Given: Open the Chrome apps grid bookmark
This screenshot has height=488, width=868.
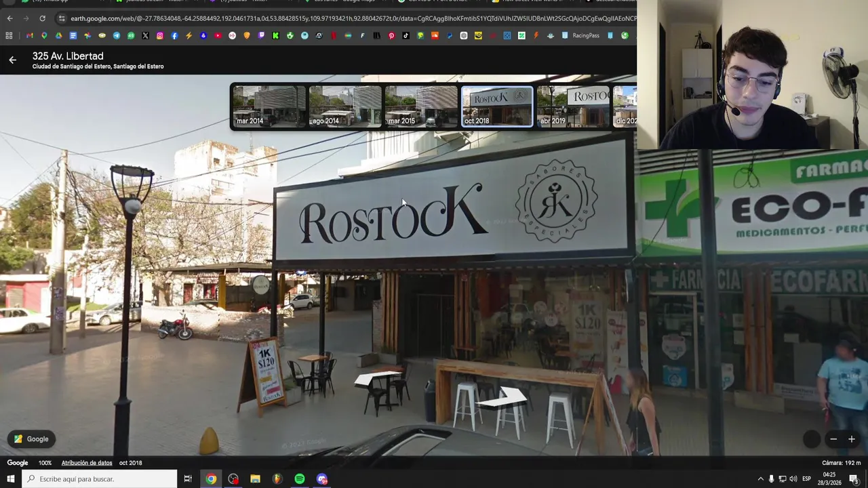Looking at the screenshot, I should 9,35.
